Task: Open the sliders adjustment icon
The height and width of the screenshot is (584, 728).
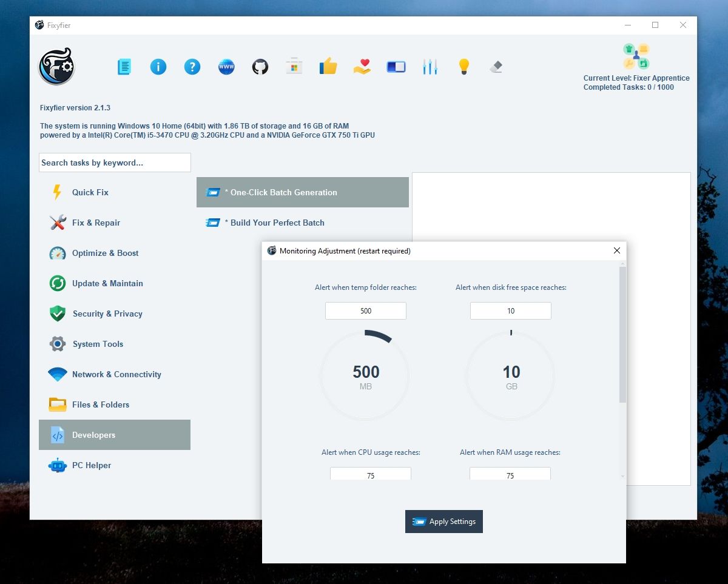Action: [x=430, y=66]
